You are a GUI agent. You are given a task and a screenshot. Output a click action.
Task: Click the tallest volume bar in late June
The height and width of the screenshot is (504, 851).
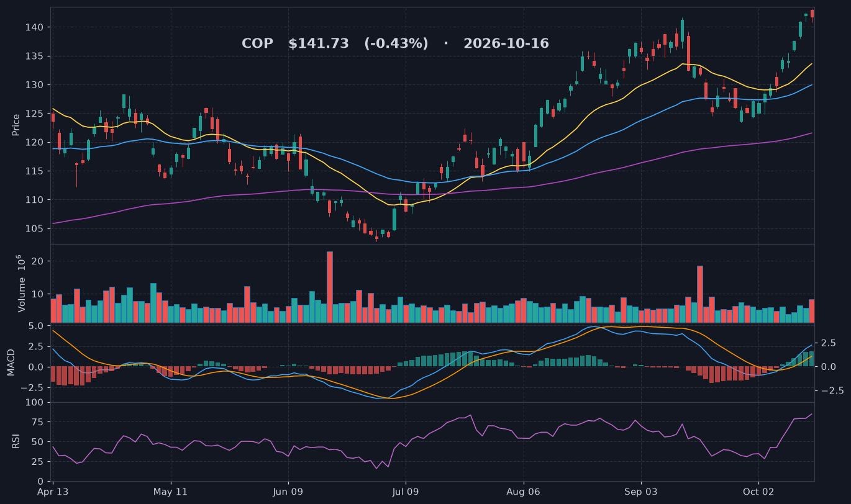click(330, 287)
